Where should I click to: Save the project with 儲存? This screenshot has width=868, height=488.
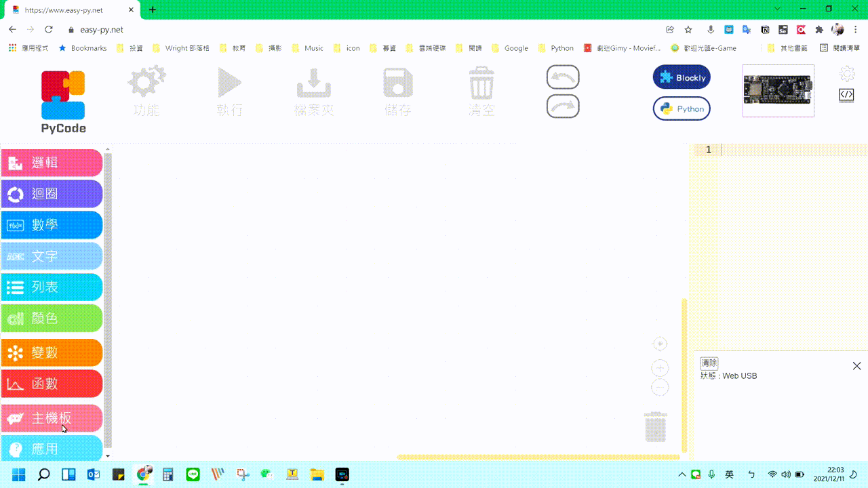(x=398, y=91)
